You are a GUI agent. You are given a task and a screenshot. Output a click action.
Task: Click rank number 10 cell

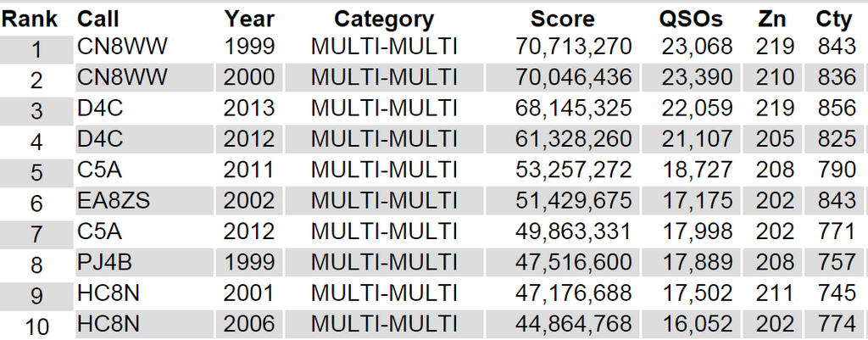[36, 325]
